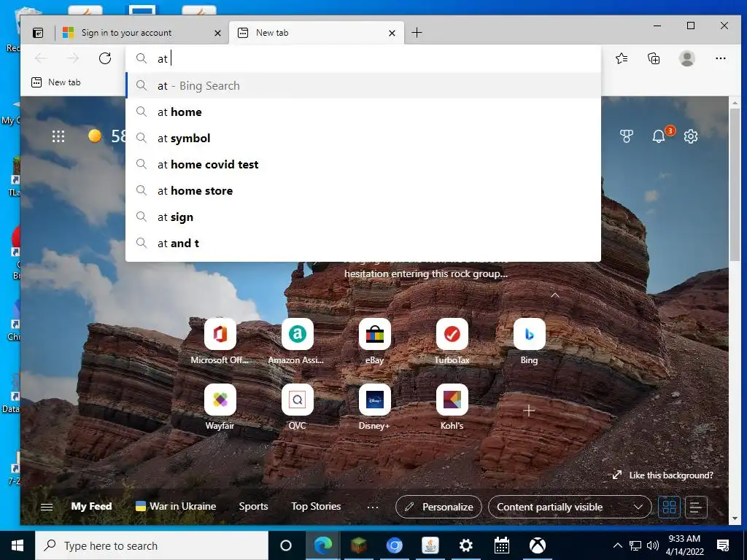Open page settings gear icon
The height and width of the screenshot is (560, 747).
(691, 136)
